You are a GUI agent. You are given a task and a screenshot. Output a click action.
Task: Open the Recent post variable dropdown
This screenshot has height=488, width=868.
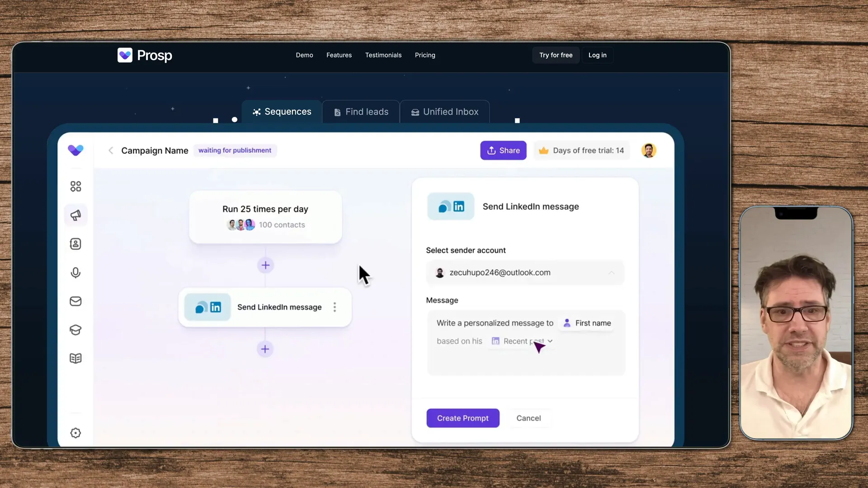[550, 341]
